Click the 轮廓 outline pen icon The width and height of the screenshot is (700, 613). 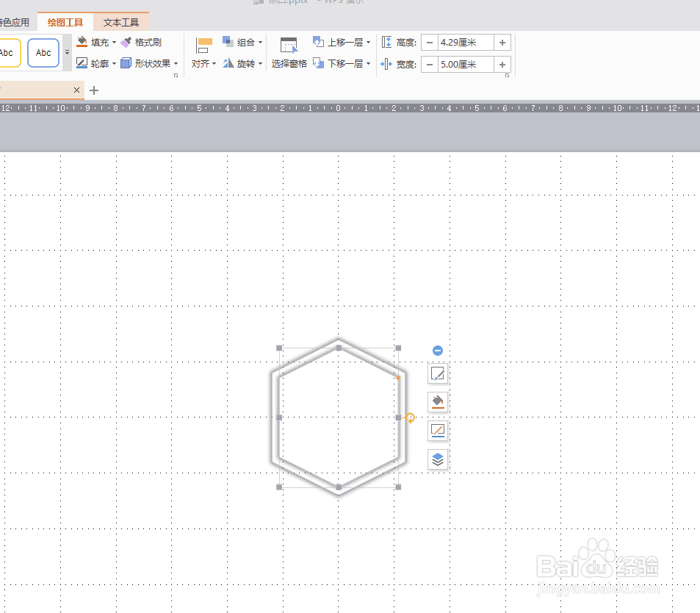click(x=80, y=62)
